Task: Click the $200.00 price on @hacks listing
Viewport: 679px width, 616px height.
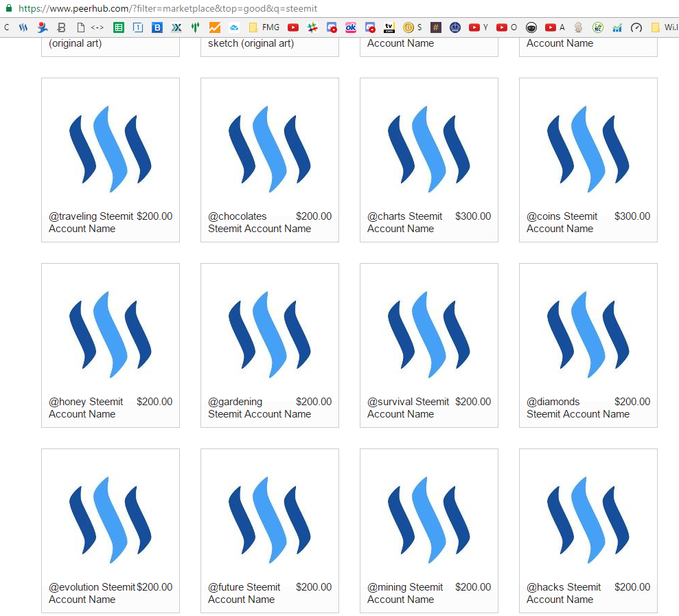Action: pos(632,587)
